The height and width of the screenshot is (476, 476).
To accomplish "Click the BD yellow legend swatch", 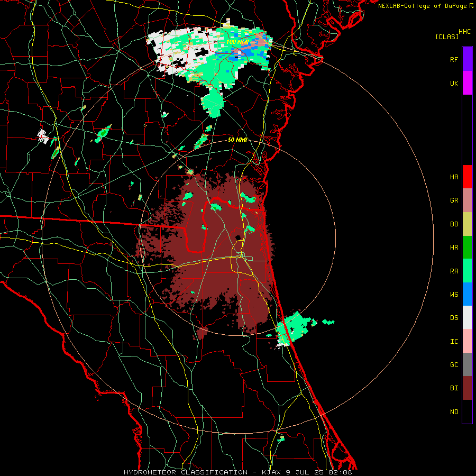I will 467,224.
